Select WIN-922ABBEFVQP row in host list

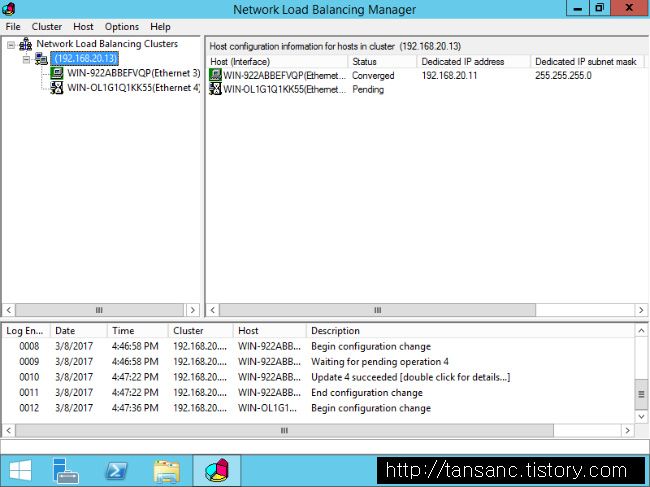[426, 75]
